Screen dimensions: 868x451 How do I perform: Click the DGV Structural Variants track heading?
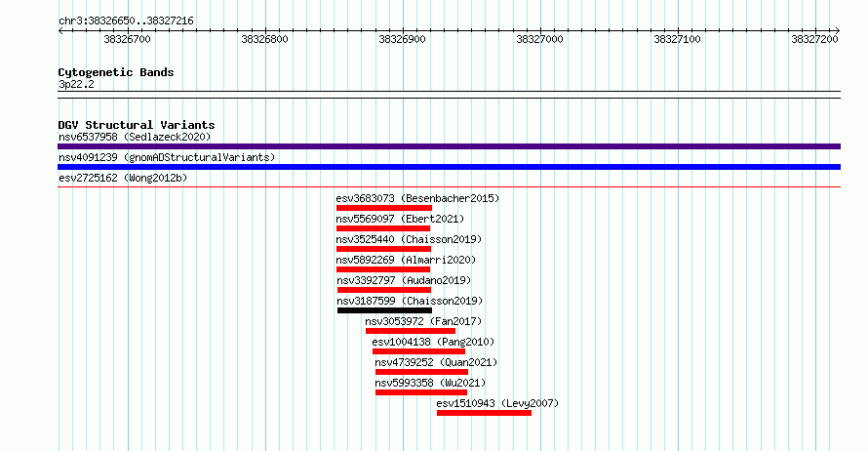[137, 125]
